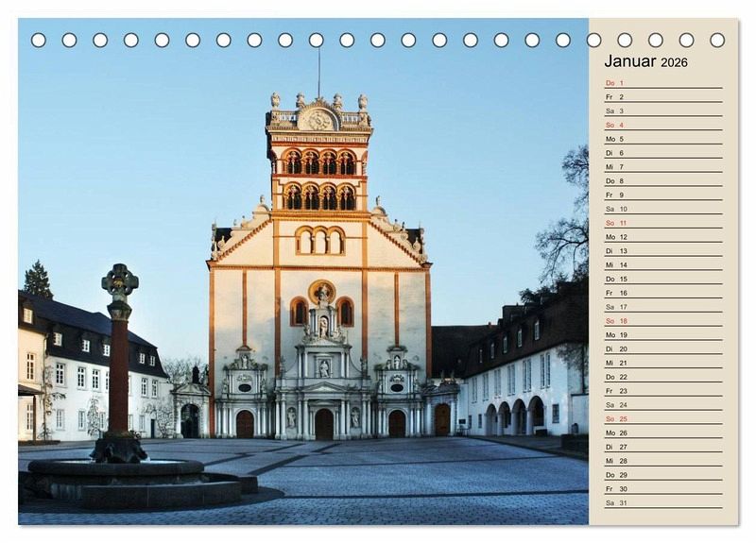
Task: Click the church's central arched entrance door
Action: click(324, 424)
